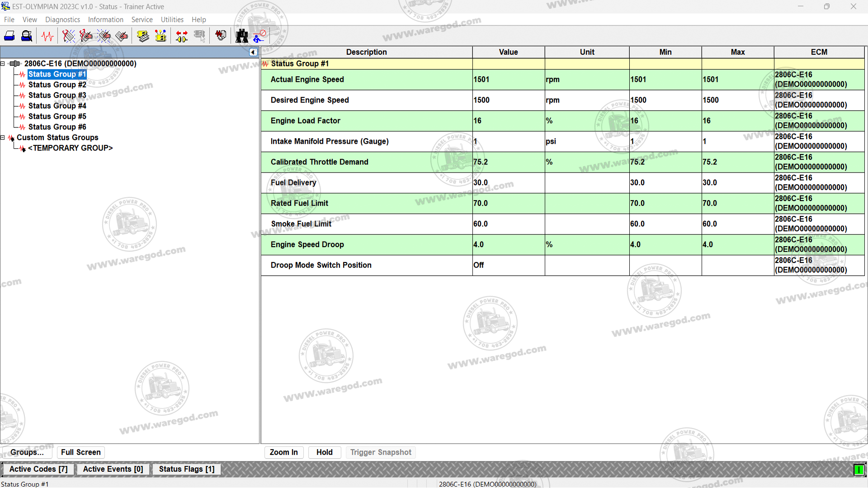Click the binoculars Find icon
868x488 pixels.
(242, 36)
